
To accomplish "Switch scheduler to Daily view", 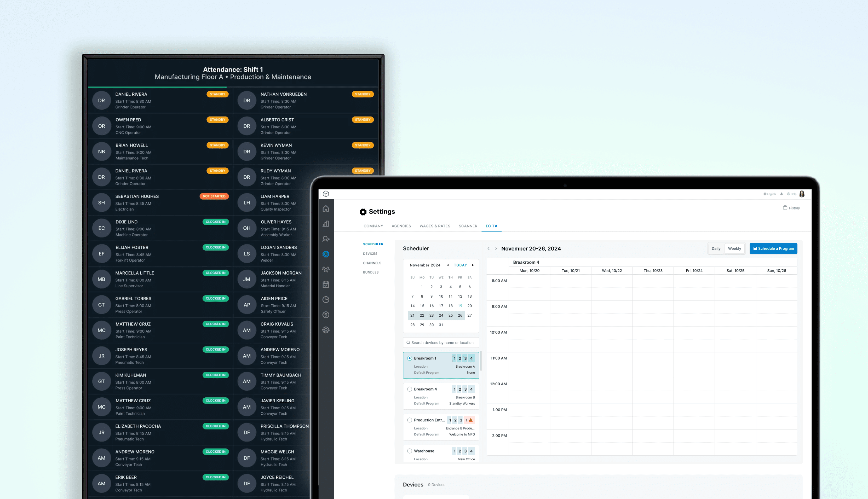I will click(x=716, y=248).
